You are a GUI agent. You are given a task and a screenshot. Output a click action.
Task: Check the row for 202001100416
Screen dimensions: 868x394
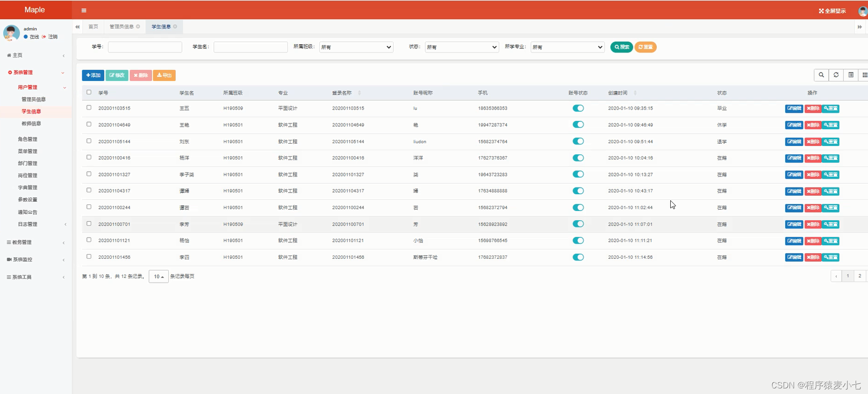point(89,157)
